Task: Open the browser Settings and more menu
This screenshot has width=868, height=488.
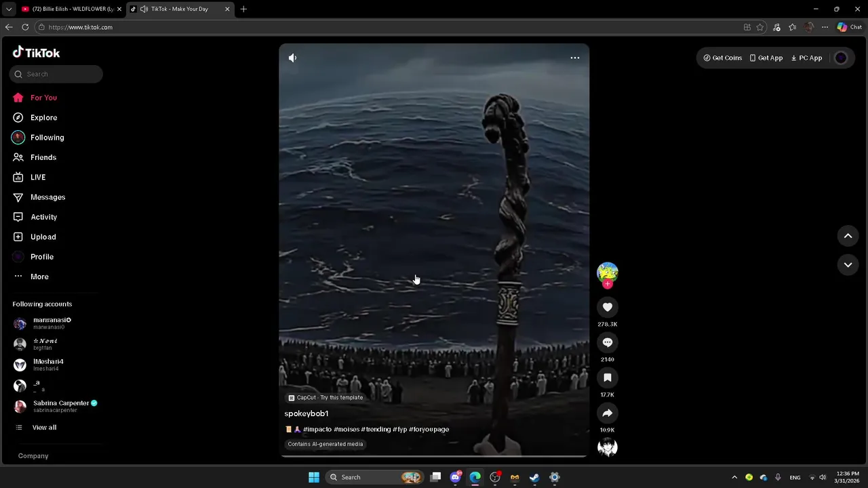Action: pos(825,27)
